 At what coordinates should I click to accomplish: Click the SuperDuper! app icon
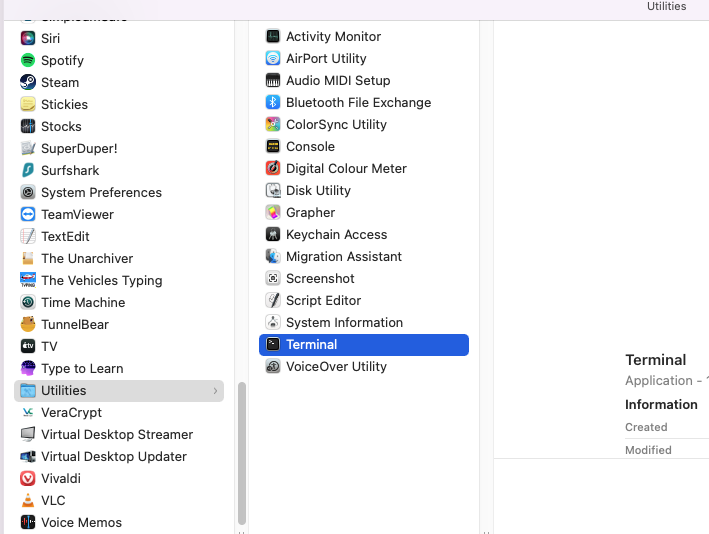(x=28, y=148)
